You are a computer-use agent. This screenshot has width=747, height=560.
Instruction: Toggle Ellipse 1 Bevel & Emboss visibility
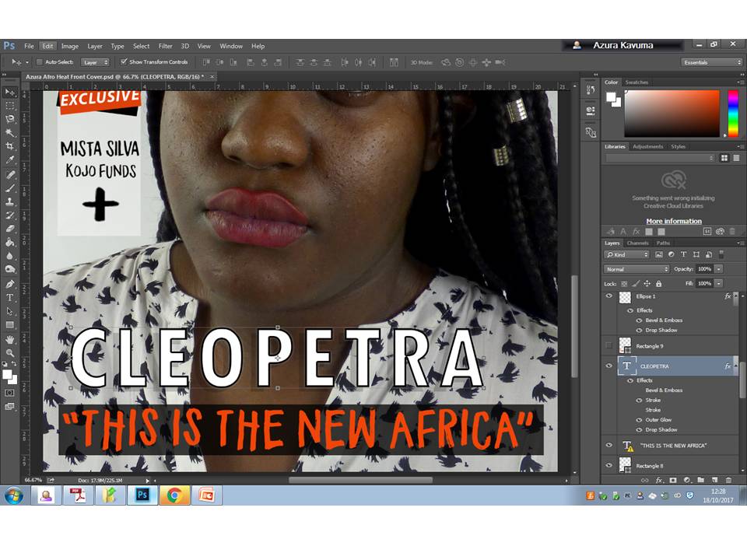640,320
